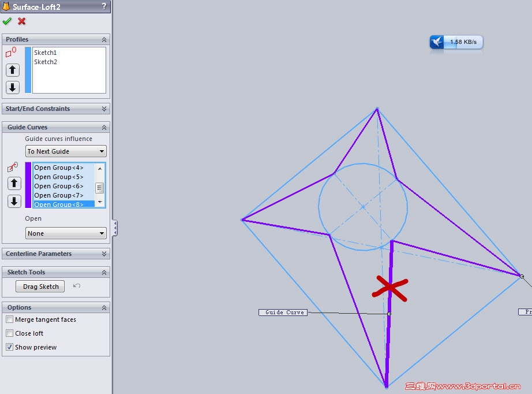Move profile down in Profiles list
This screenshot has height=394, width=532.
[13, 87]
